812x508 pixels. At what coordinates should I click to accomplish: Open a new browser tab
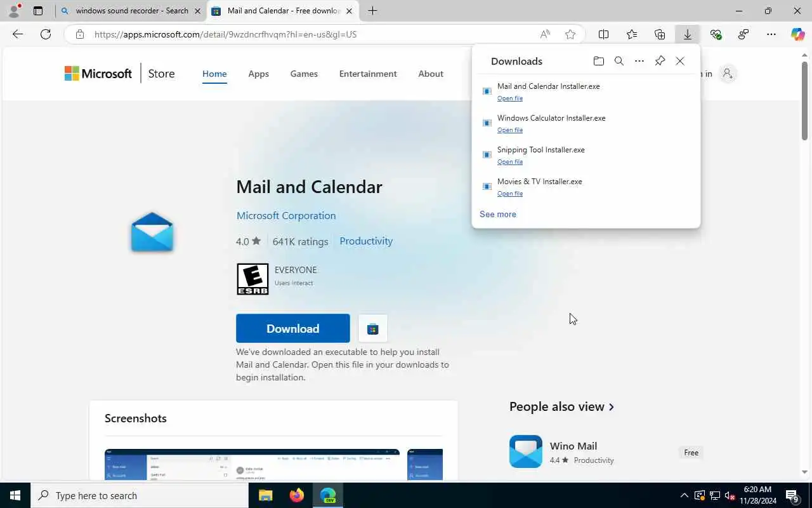[372, 11]
